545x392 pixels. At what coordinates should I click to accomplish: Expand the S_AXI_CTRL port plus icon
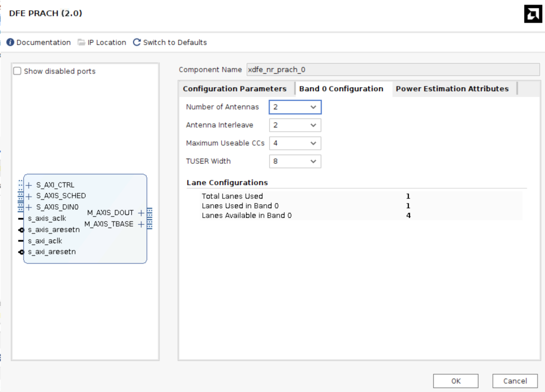[29, 185]
